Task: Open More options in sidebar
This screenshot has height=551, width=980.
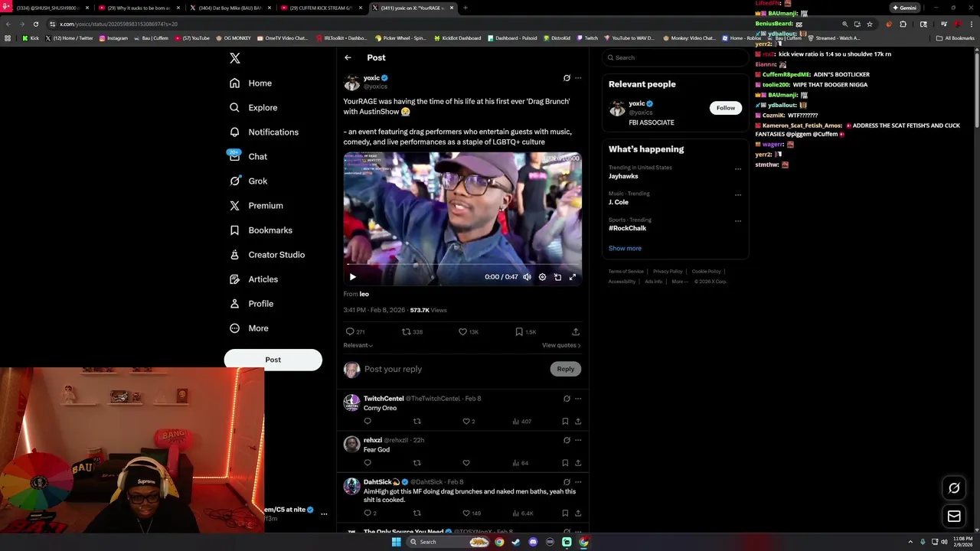Action: tap(249, 328)
